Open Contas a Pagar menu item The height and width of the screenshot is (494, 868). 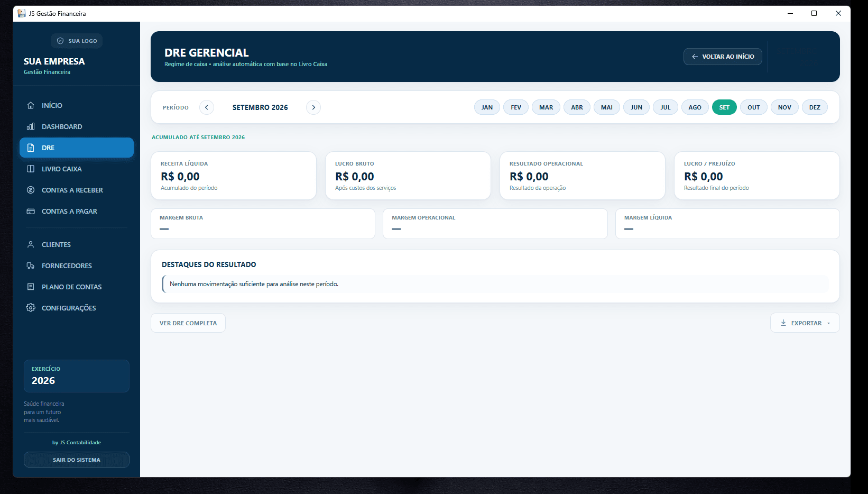click(77, 211)
